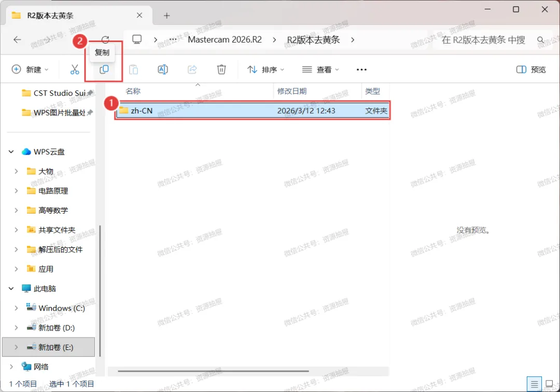The width and height of the screenshot is (560, 392).
Task: Click the 2026/3/12 12:43 date cell
Action: [306, 110]
